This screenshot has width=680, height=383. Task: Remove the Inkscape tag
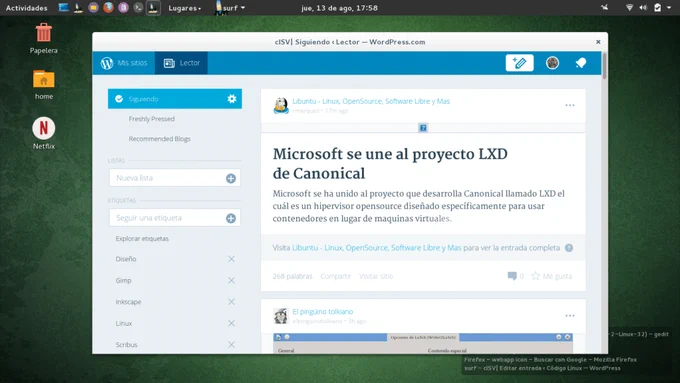(231, 301)
